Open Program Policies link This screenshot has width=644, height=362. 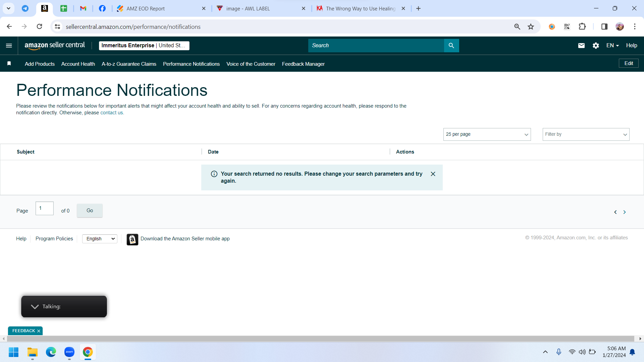coord(54,239)
